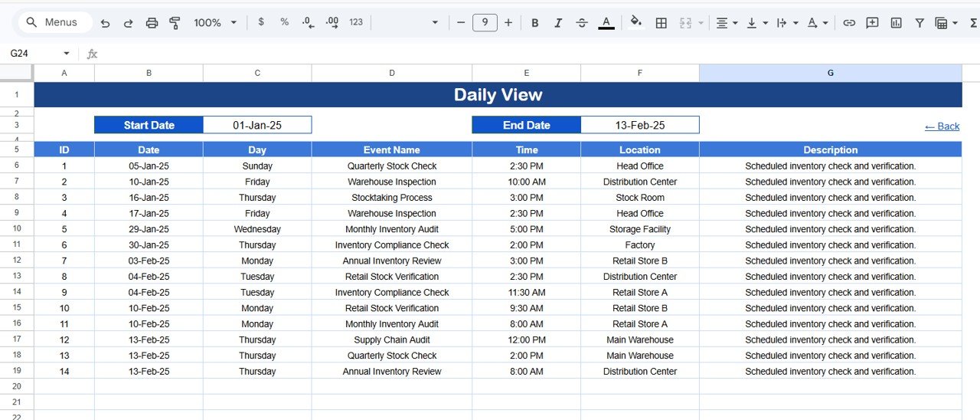Click the Back link
This screenshot has height=420, width=980.
pos(942,126)
